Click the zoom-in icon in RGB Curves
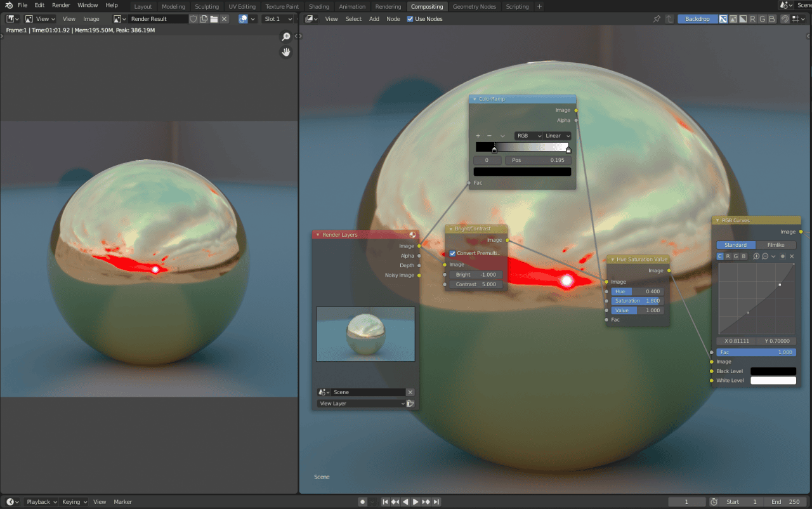This screenshot has height=509, width=812. coord(755,256)
